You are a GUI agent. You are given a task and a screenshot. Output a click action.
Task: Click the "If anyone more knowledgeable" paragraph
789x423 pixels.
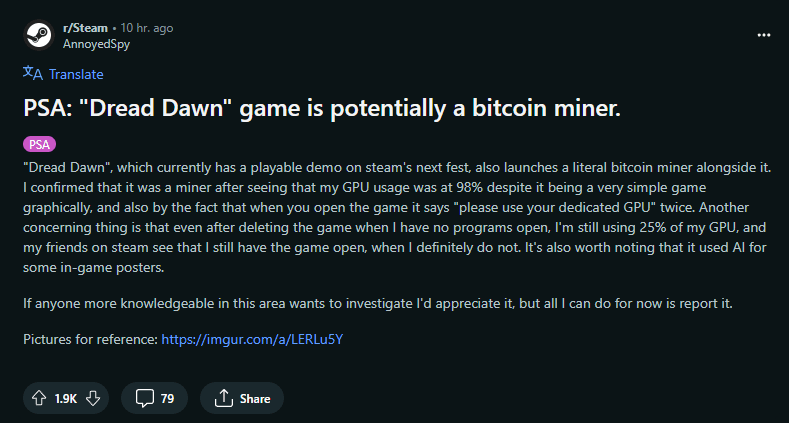point(385,302)
